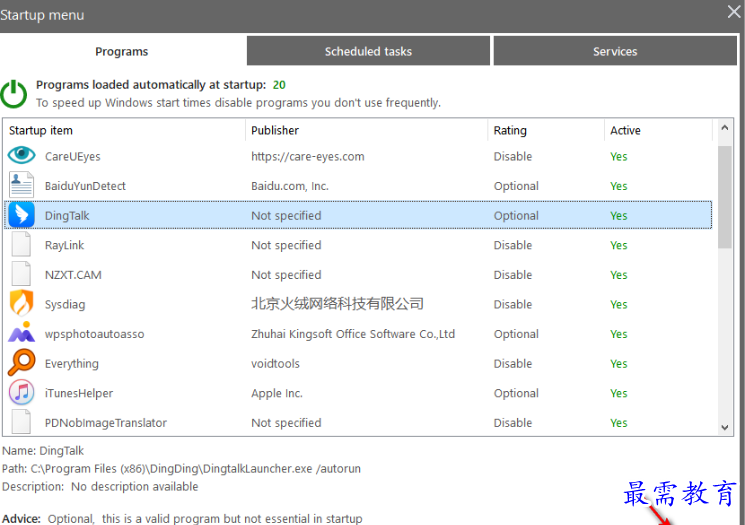This screenshot has height=525, width=745.
Task: Click CareUEyes Yes active value
Action: pyautogui.click(x=619, y=156)
